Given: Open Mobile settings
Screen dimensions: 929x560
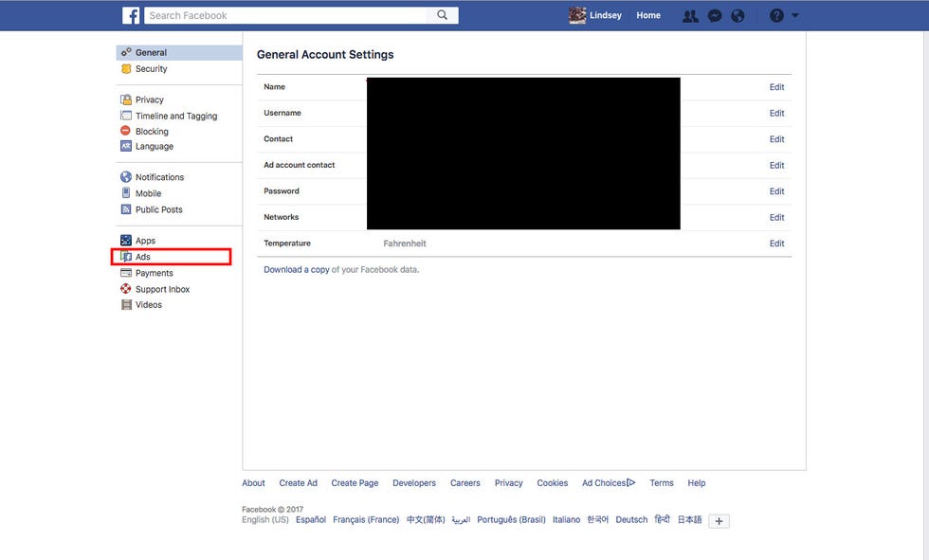Looking at the screenshot, I should pyautogui.click(x=148, y=193).
